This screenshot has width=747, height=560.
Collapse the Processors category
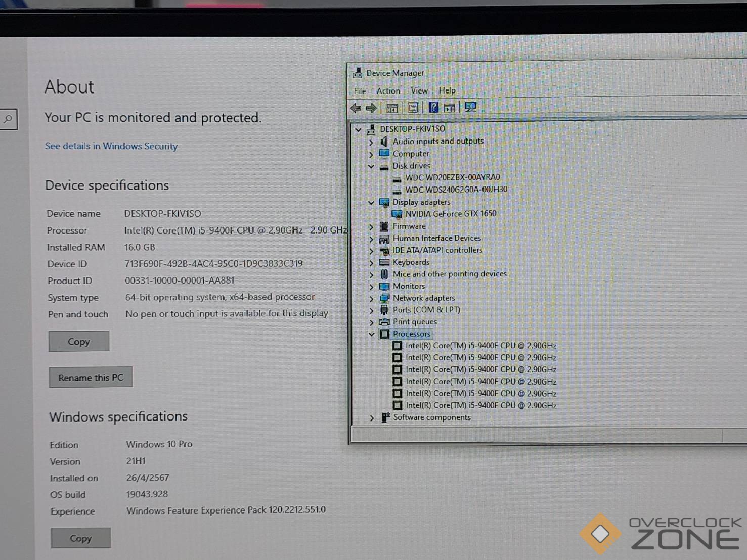point(372,334)
